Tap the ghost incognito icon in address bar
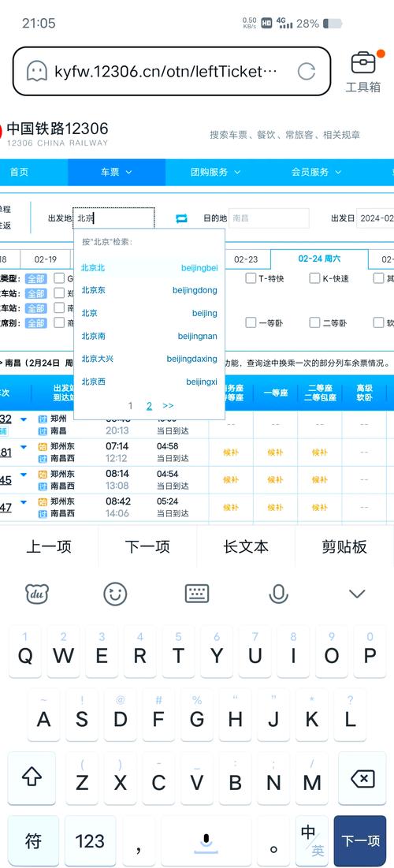The width and height of the screenshot is (394, 868). pyautogui.click(x=37, y=72)
